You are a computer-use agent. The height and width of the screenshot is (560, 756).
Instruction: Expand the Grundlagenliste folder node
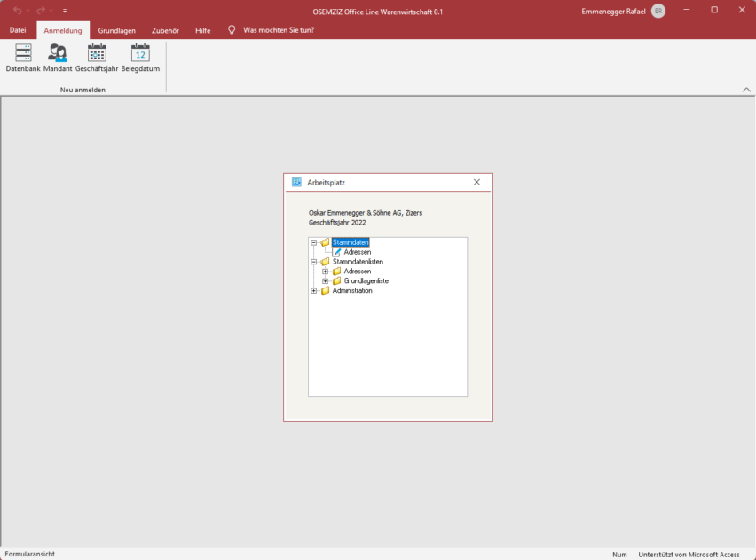tap(326, 281)
